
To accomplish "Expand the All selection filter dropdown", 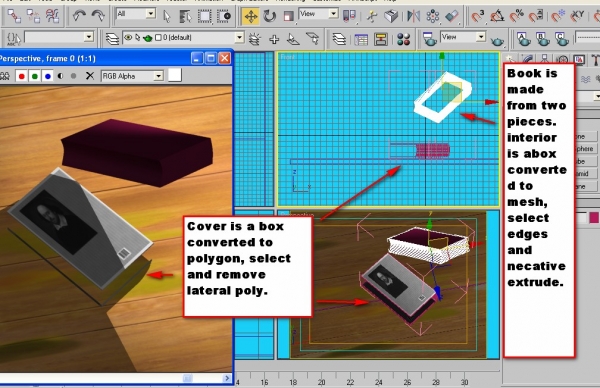I will [135, 14].
